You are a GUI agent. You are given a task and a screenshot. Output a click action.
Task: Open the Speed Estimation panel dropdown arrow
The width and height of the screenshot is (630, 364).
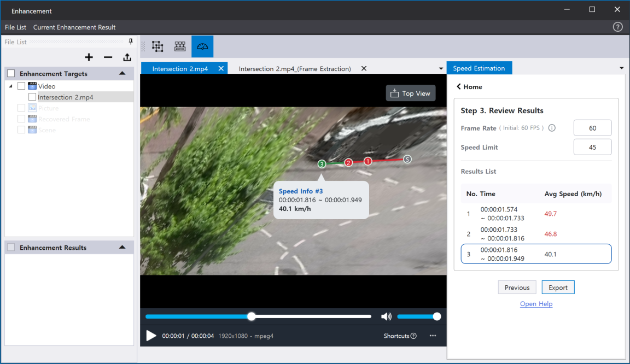pyautogui.click(x=621, y=68)
